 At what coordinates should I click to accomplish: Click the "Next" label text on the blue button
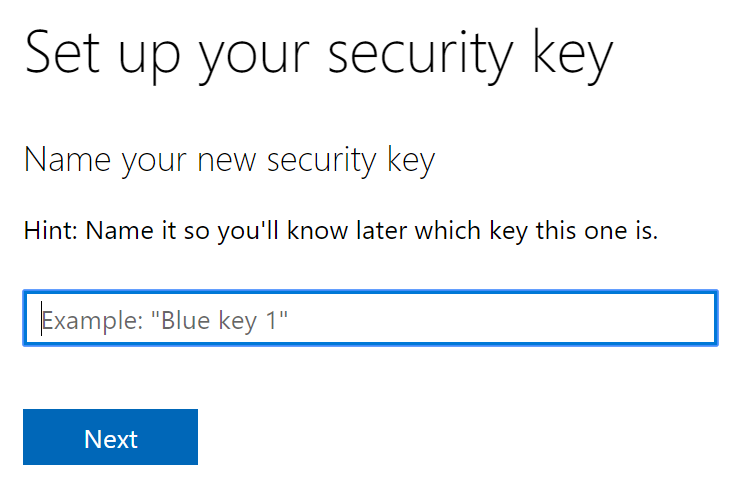[x=110, y=439]
